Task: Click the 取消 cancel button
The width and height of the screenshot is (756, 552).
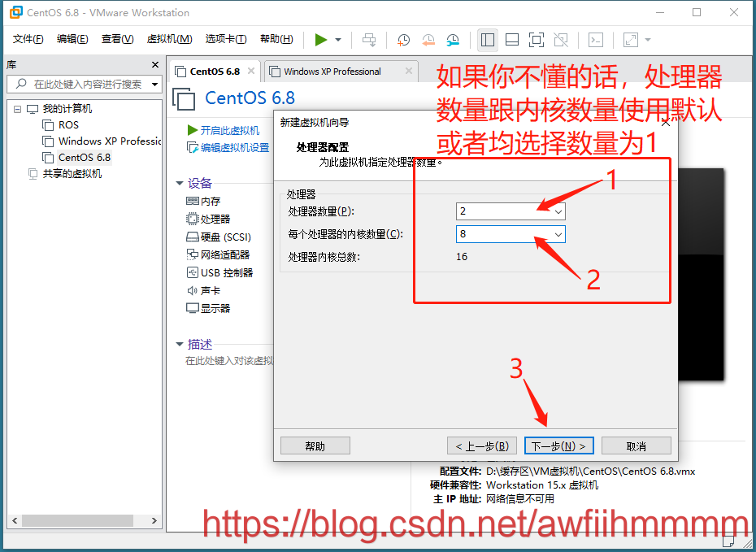Action: [636, 446]
